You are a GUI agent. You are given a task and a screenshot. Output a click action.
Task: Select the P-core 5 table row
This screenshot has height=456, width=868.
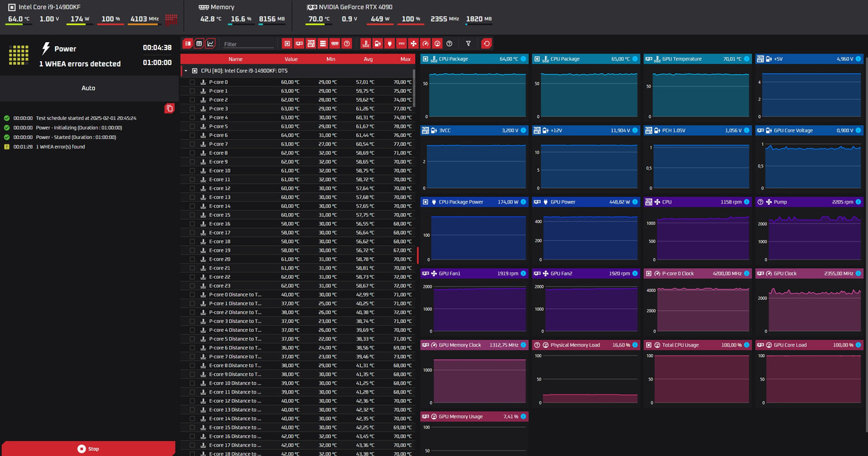(298, 126)
